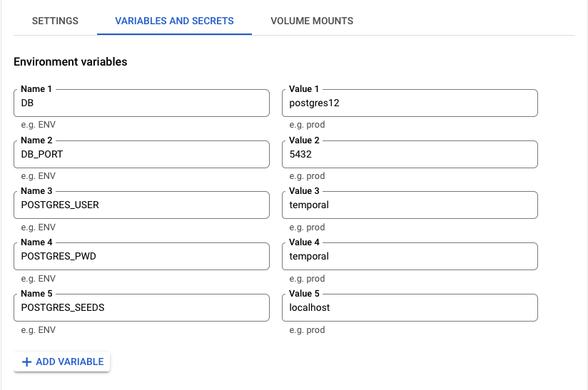The height and width of the screenshot is (390, 588).
Task: Focus the POSTGRES_USER name field
Action: pos(141,205)
